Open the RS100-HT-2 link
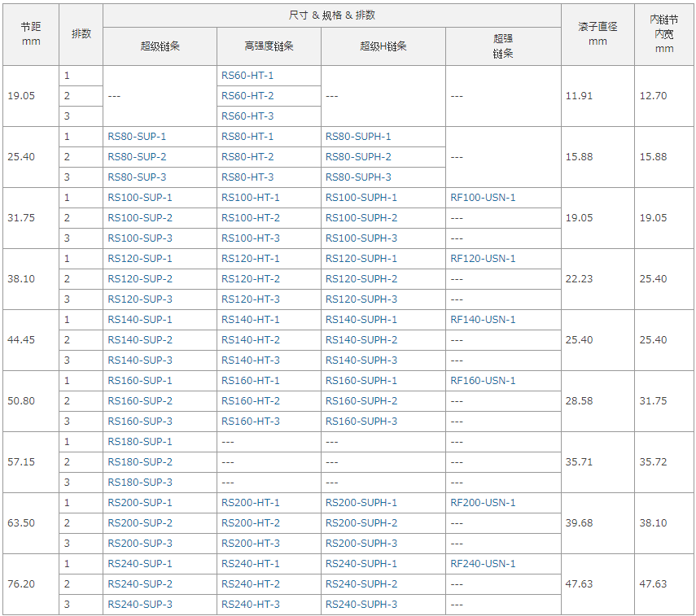Viewport: 696px width, 616px height. pyautogui.click(x=250, y=218)
